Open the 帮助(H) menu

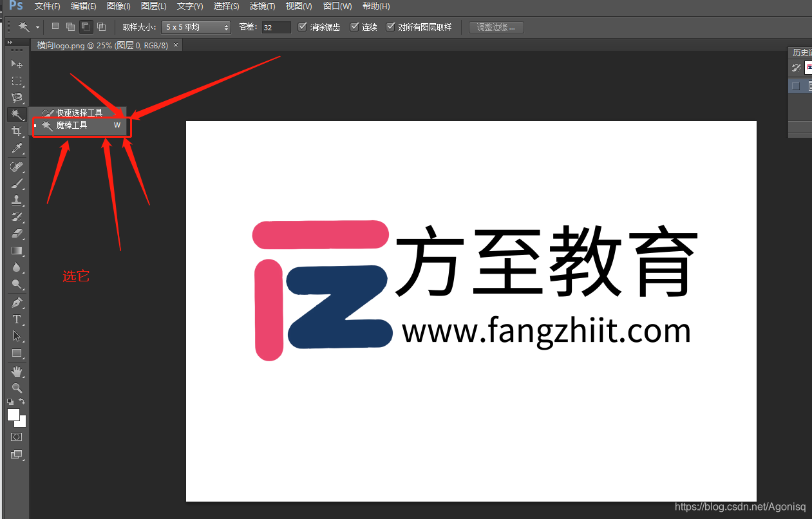click(x=376, y=6)
